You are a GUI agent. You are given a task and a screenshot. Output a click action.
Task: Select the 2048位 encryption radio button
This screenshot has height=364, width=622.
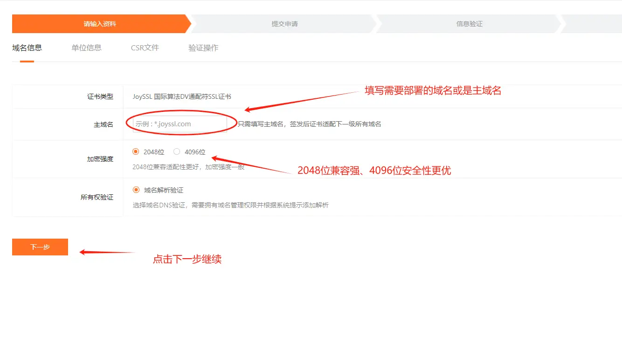(x=136, y=151)
